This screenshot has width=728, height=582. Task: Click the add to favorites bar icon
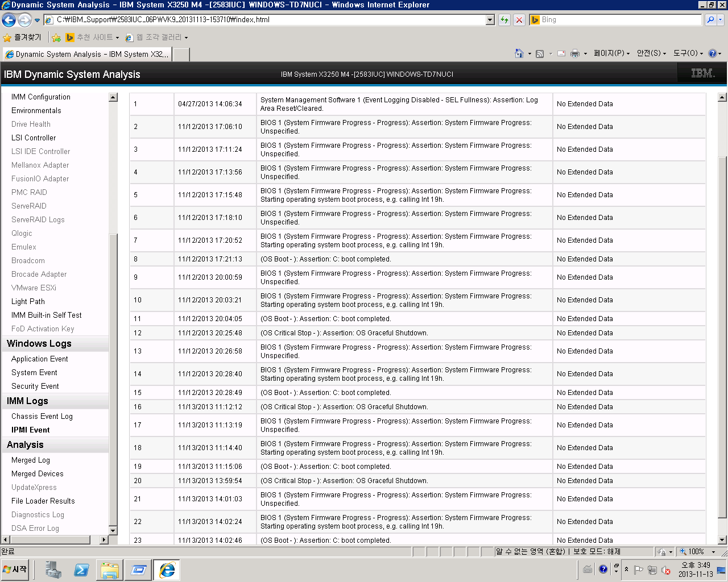point(56,38)
